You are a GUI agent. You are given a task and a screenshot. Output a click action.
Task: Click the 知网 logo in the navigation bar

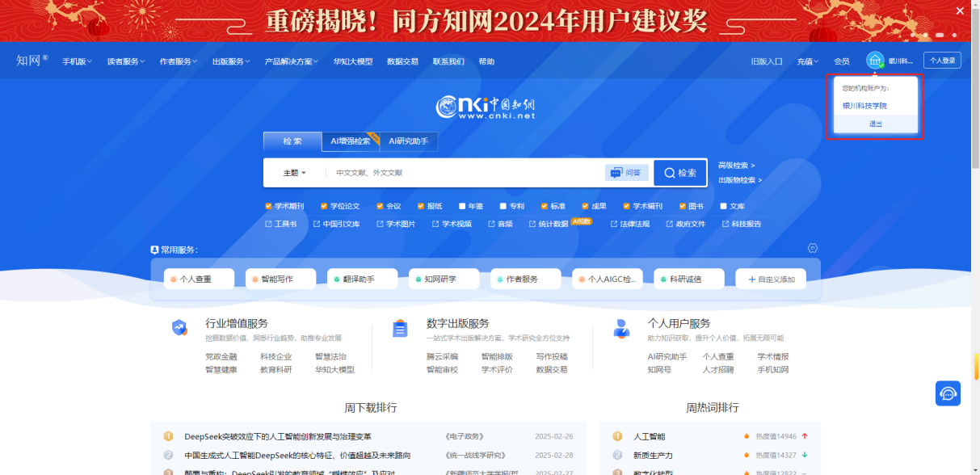[32, 61]
